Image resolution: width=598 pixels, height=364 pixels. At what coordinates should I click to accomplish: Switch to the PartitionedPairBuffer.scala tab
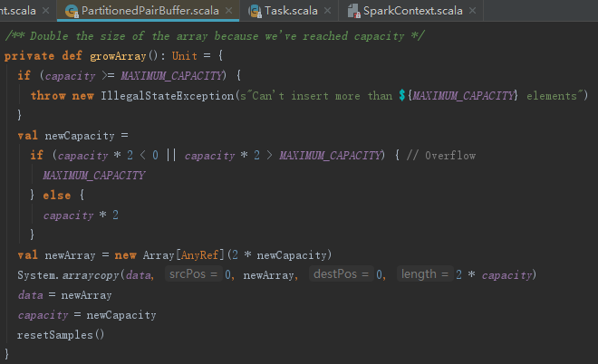[x=149, y=11]
